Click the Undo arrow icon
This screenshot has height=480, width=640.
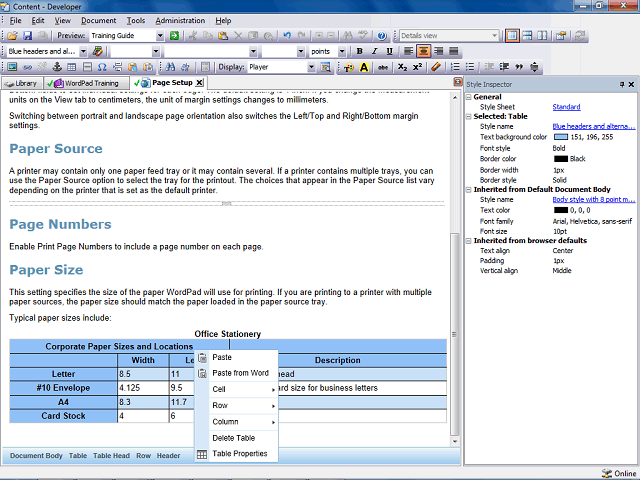pos(287,36)
